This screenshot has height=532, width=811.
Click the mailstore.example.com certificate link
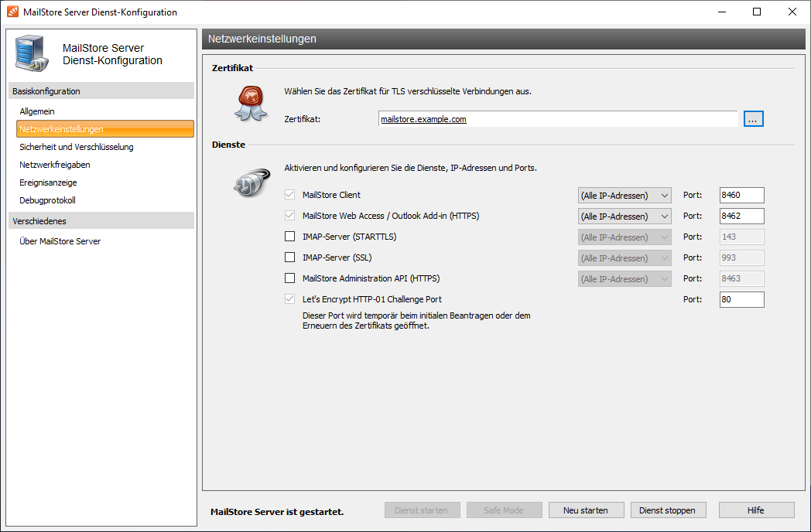[x=423, y=119]
